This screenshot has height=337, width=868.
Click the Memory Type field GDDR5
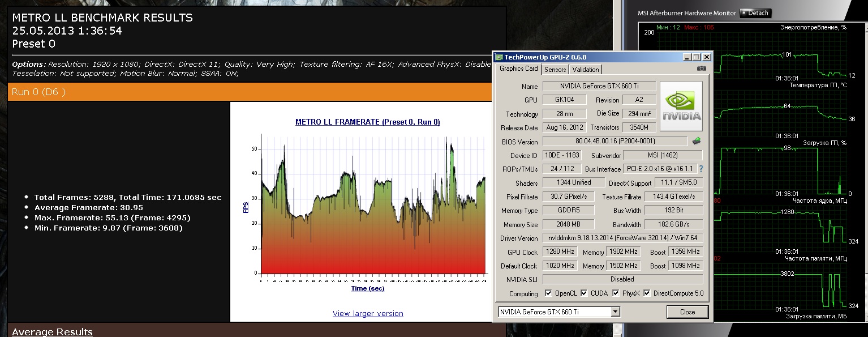pyautogui.click(x=569, y=211)
